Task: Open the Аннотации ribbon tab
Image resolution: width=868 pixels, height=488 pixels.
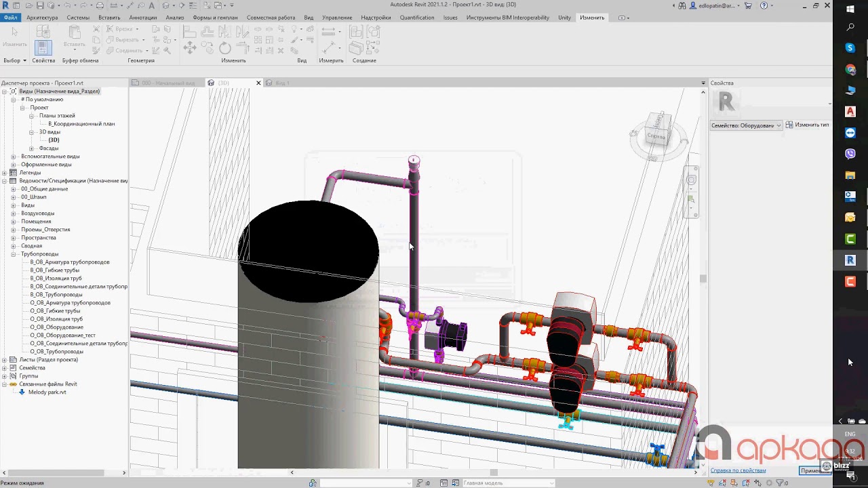Action: 143,18
